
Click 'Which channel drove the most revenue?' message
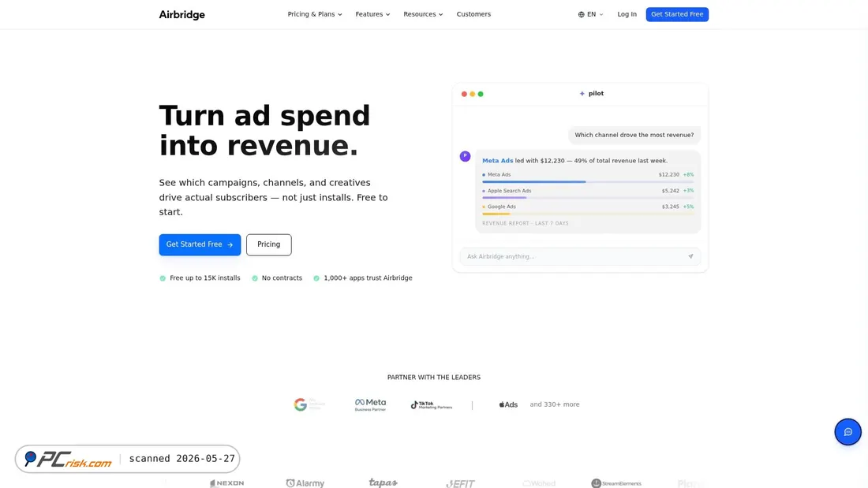pyautogui.click(x=634, y=135)
